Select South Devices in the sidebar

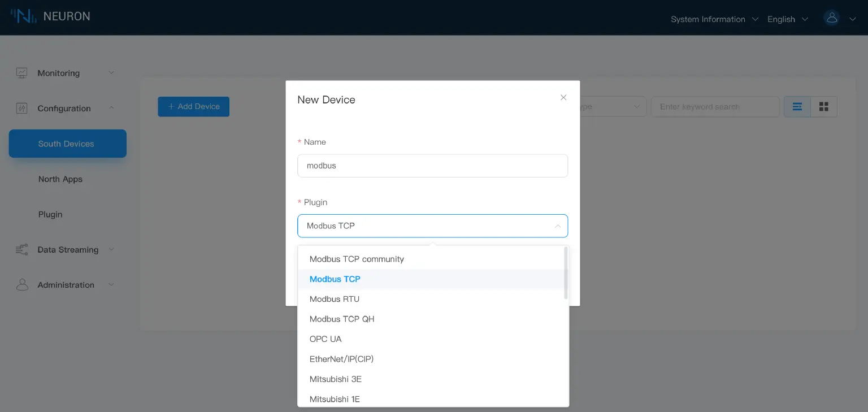(x=67, y=144)
